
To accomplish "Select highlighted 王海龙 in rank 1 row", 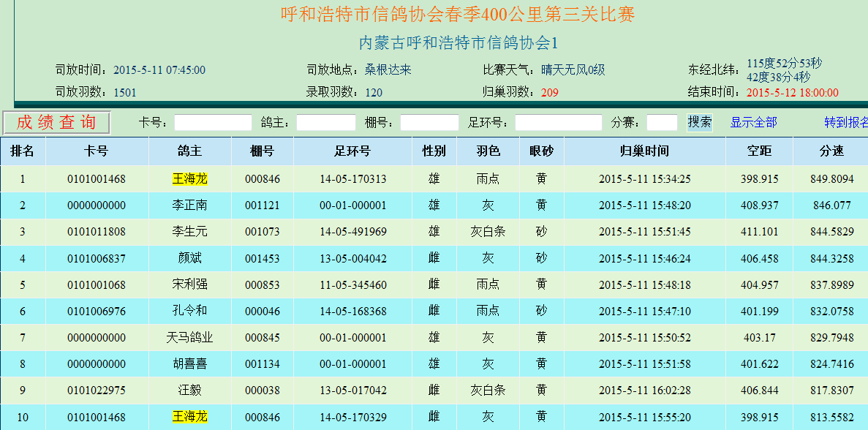I will click(189, 178).
